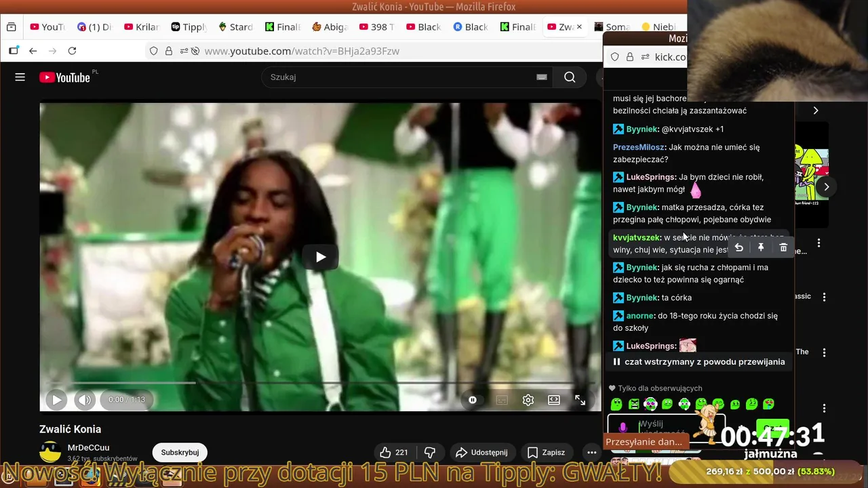868x488 pixels.
Task: Open the Firefox list-all-tabs icon
Action: [x=11, y=27]
